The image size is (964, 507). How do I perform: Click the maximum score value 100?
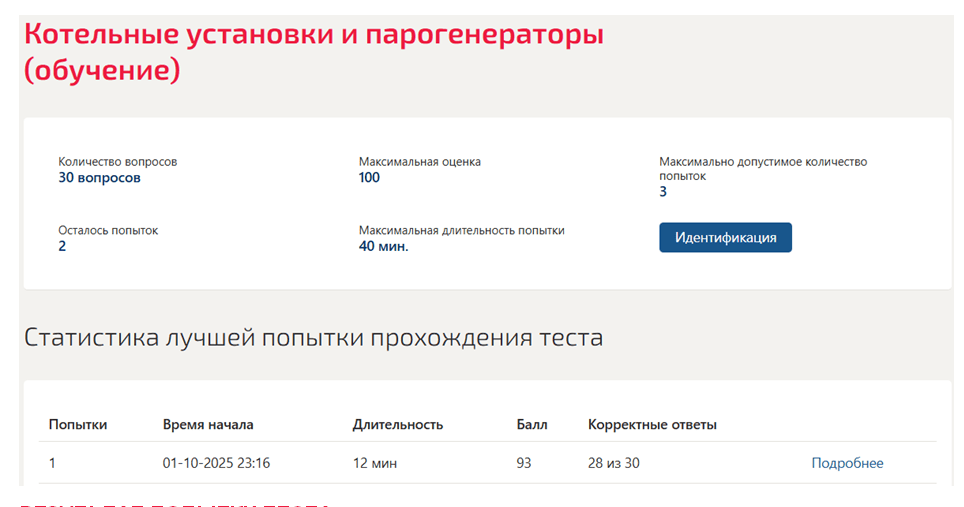tap(369, 178)
